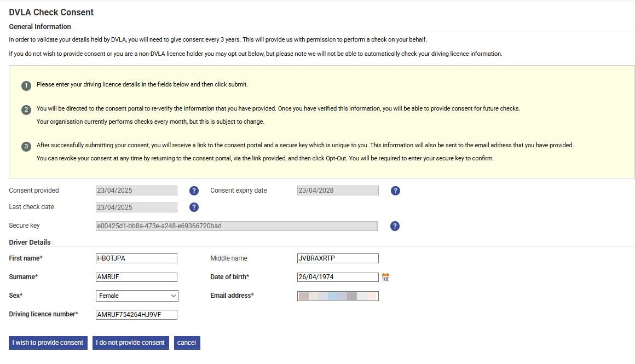Click the cancel button

[187, 343]
